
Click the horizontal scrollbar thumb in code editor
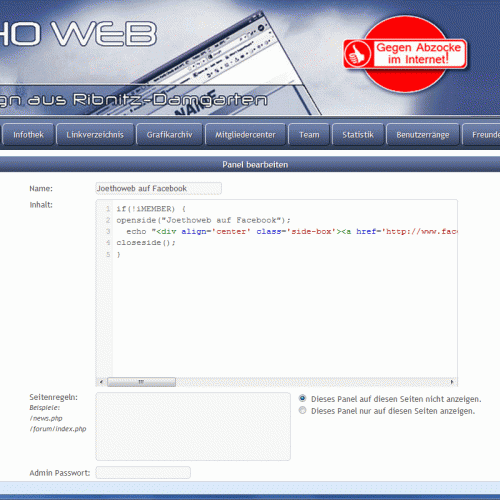click(x=141, y=382)
